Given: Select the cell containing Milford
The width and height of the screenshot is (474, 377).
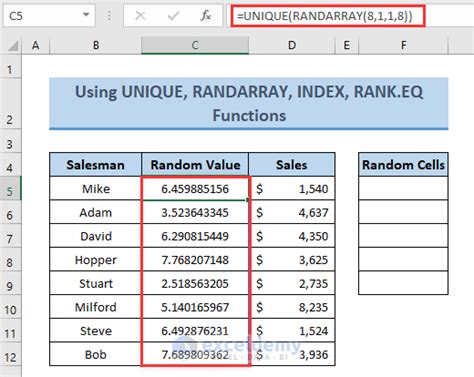Looking at the screenshot, I should coord(95,307).
